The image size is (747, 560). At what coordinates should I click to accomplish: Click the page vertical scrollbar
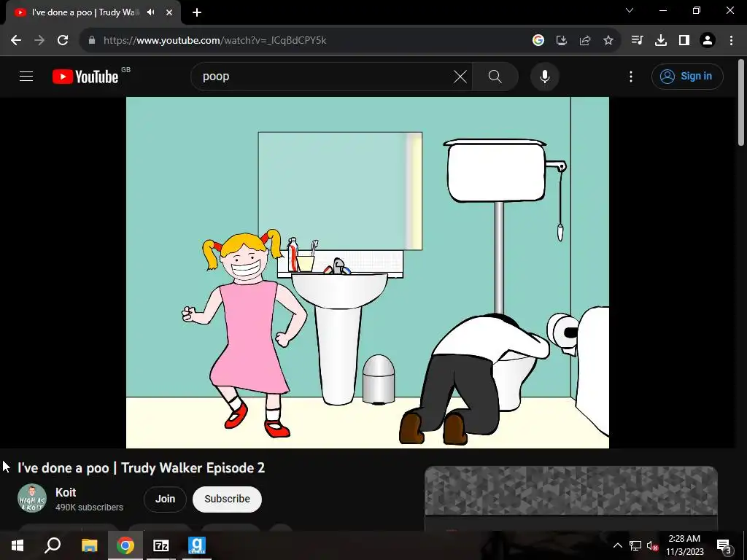(741, 102)
